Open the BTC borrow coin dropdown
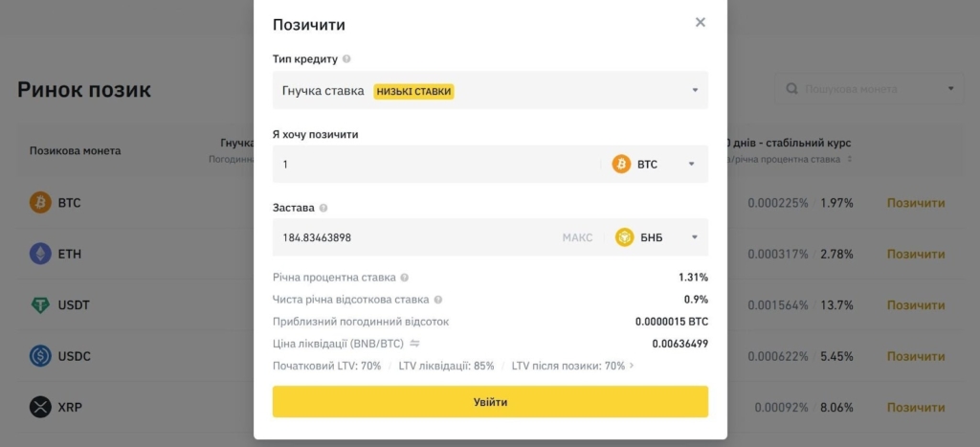The height and width of the screenshot is (447, 980). pyautogui.click(x=655, y=165)
